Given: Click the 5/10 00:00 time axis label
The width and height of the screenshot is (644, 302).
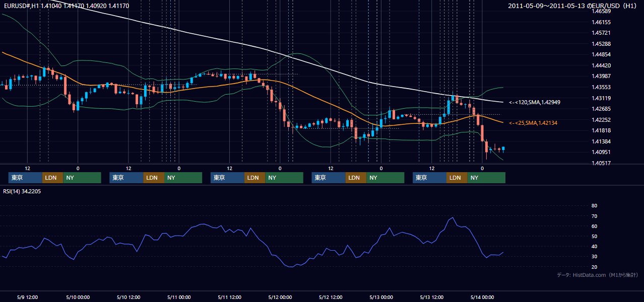Looking at the screenshot, I should 78,297.
